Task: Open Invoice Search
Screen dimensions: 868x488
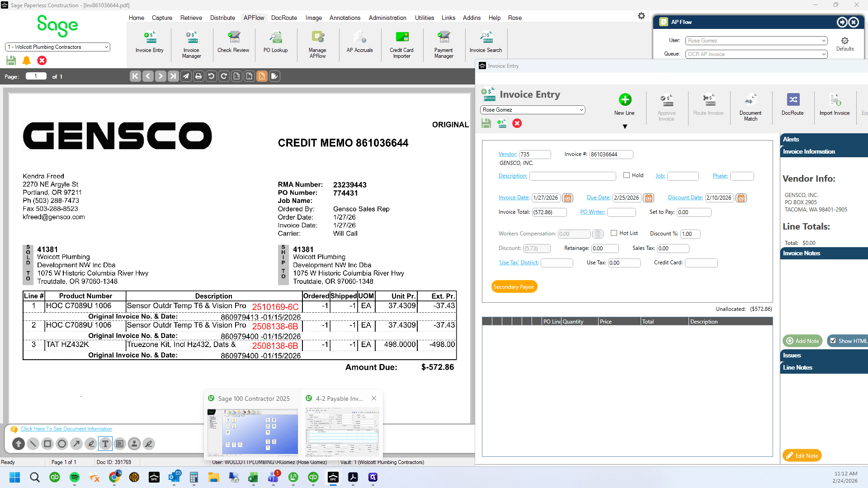Action: [x=486, y=42]
